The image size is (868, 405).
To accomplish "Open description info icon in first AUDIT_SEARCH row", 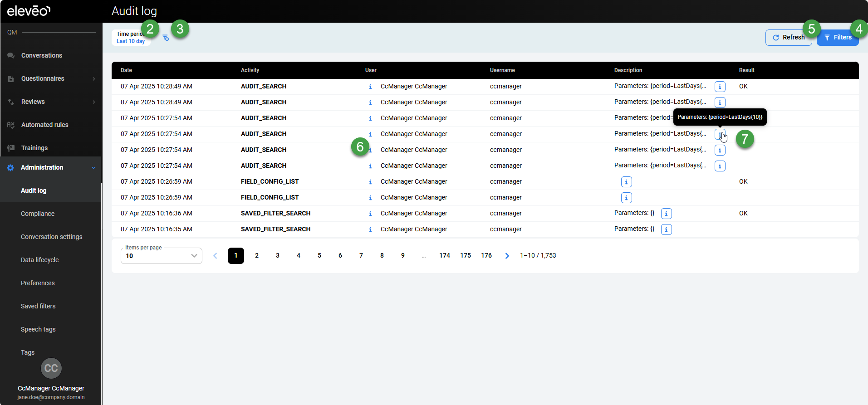I will (720, 87).
